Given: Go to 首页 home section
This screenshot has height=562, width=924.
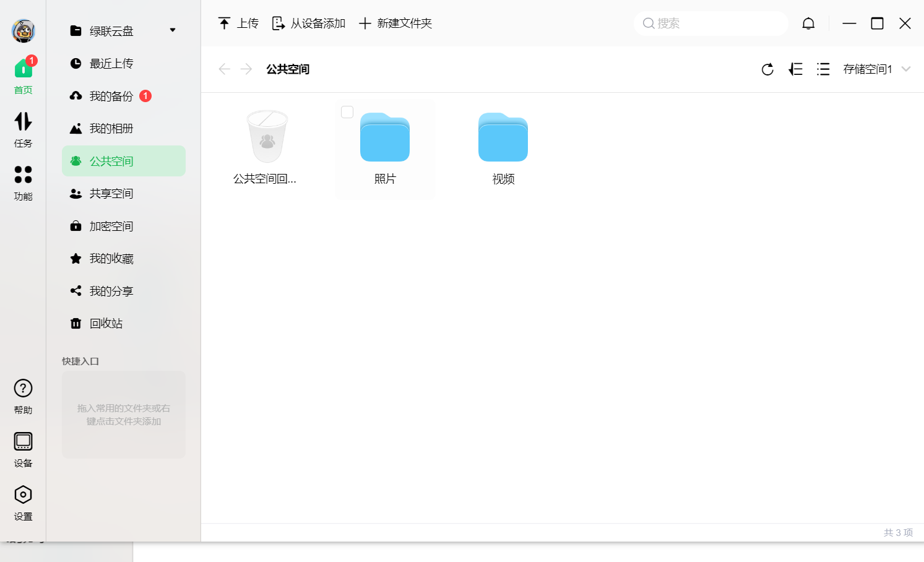Looking at the screenshot, I should [x=24, y=76].
